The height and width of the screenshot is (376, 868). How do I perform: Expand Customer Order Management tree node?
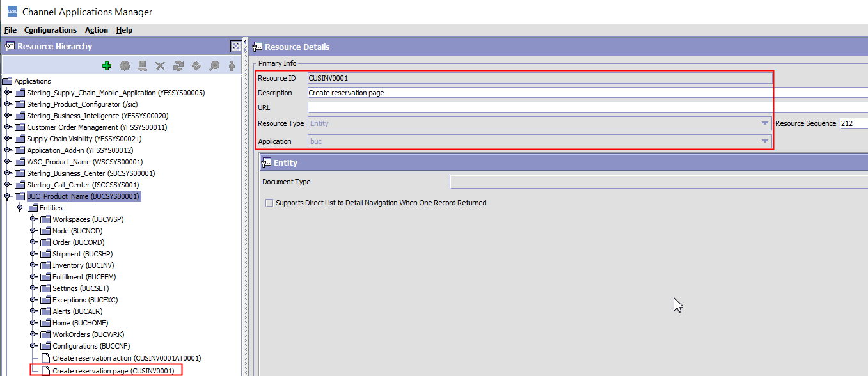(8, 127)
